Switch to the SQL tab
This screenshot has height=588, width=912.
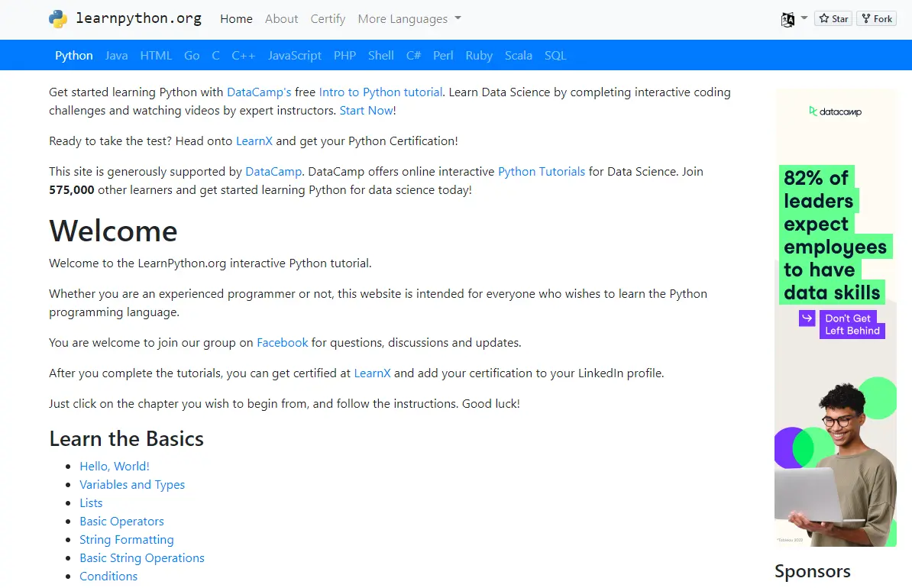(555, 55)
